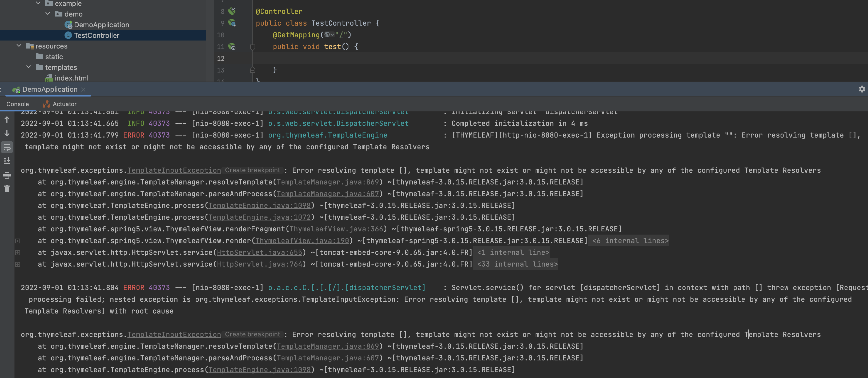The height and width of the screenshot is (378, 868).
Task: Clear the console with the trash icon
Action: [x=7, y=189]
